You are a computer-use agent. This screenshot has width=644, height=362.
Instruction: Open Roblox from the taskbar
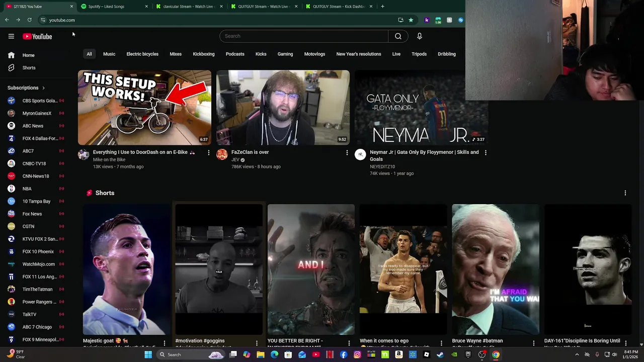tap(427, 355)
